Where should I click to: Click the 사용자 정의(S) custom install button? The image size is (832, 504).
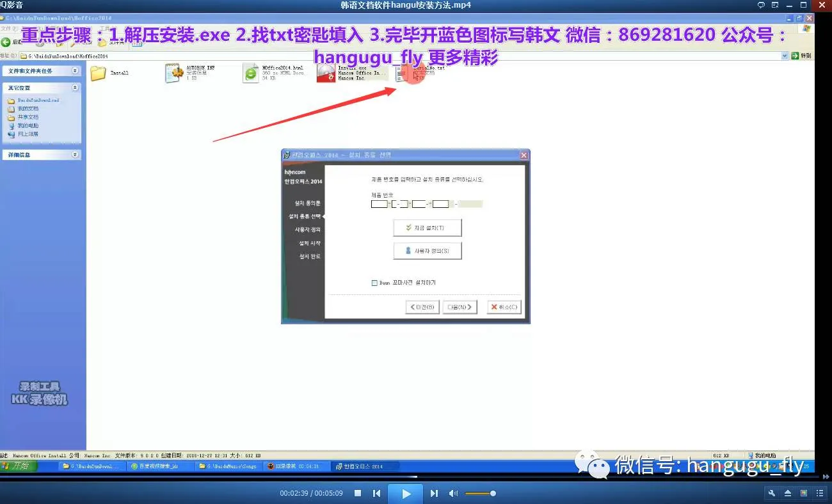[427, 251]
